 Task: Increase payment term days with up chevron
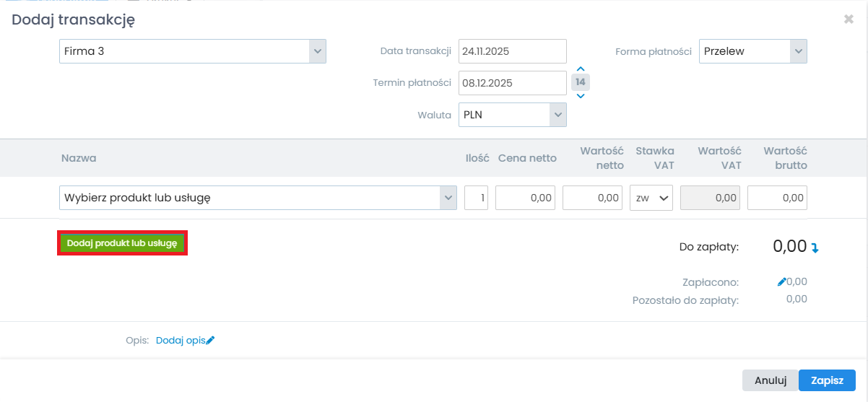click(580, 69)
